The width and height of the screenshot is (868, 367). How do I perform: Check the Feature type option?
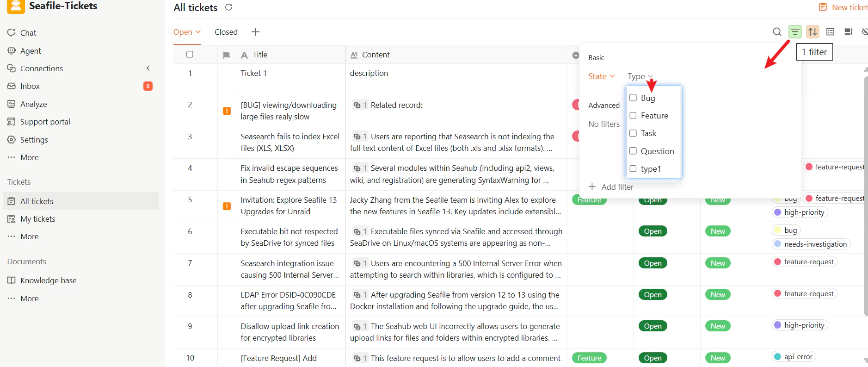click(633, 115)
